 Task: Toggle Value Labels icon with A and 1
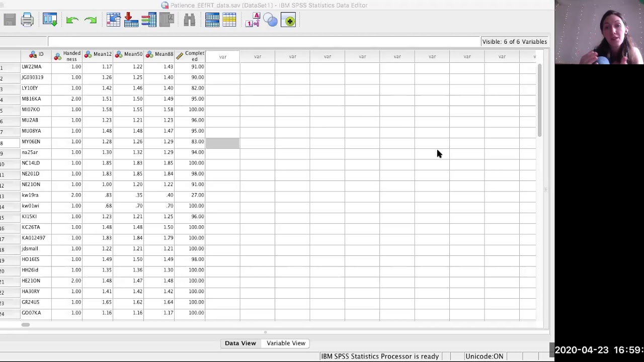[252, 20]
